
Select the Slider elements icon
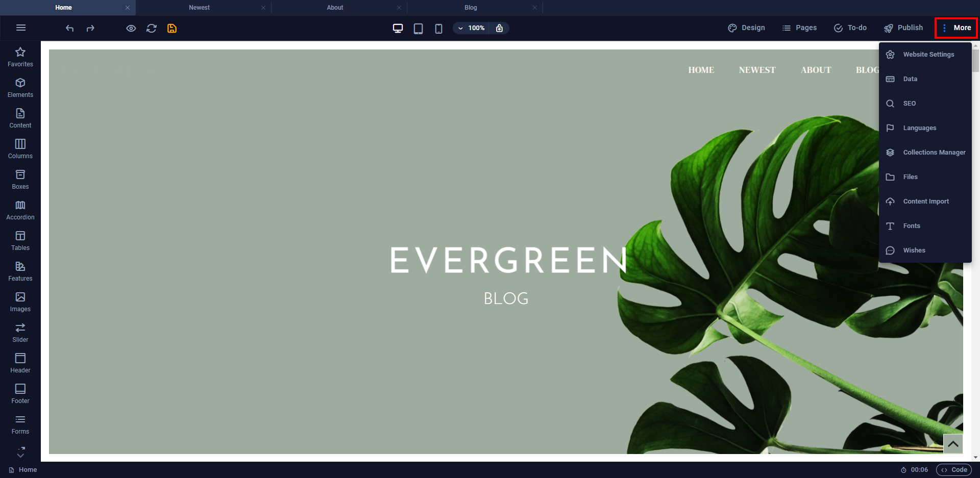pyautogui.click(x=20, y=333)
